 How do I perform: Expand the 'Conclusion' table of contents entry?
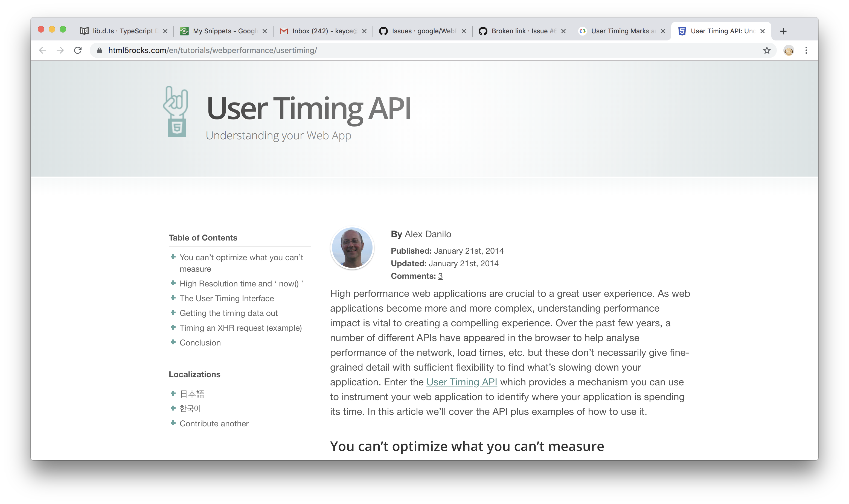coord(200,342)
